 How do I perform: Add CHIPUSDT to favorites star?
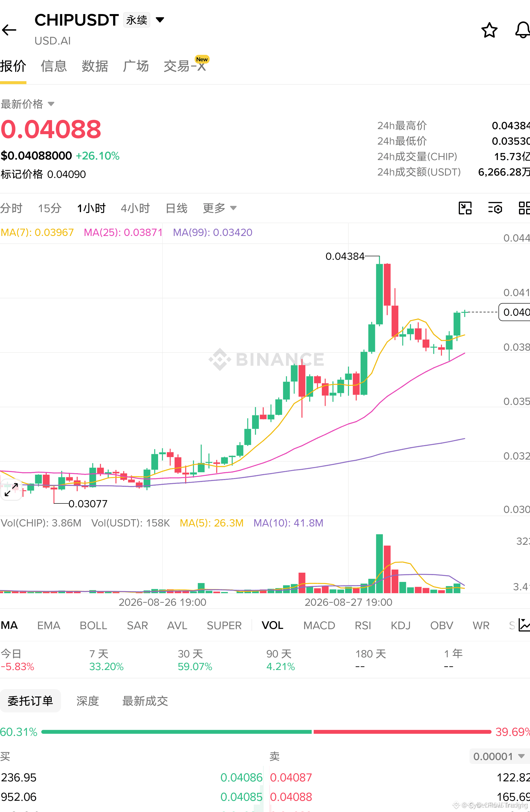click(x=489, y=30)
